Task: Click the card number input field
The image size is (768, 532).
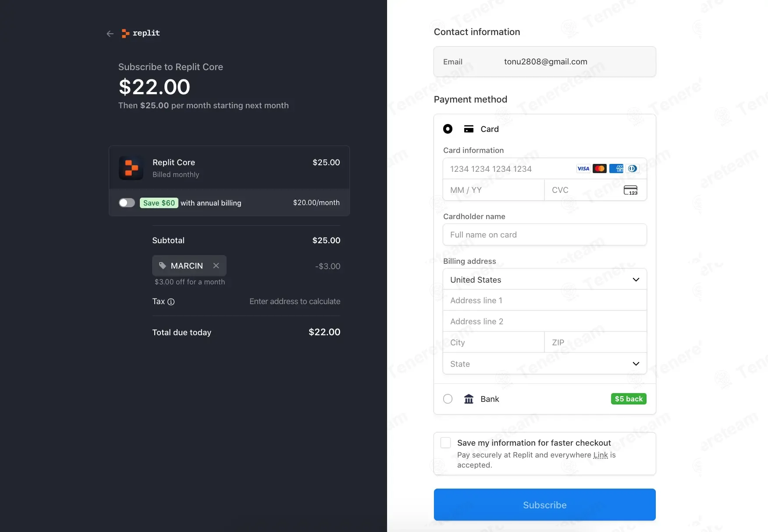Action: point(508,169)
